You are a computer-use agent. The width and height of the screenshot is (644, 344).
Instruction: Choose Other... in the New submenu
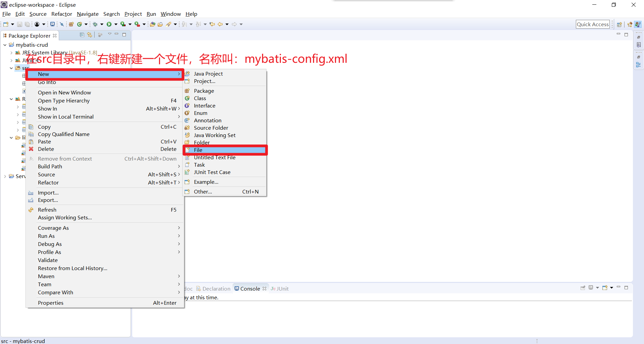click(x=225, y=192)
